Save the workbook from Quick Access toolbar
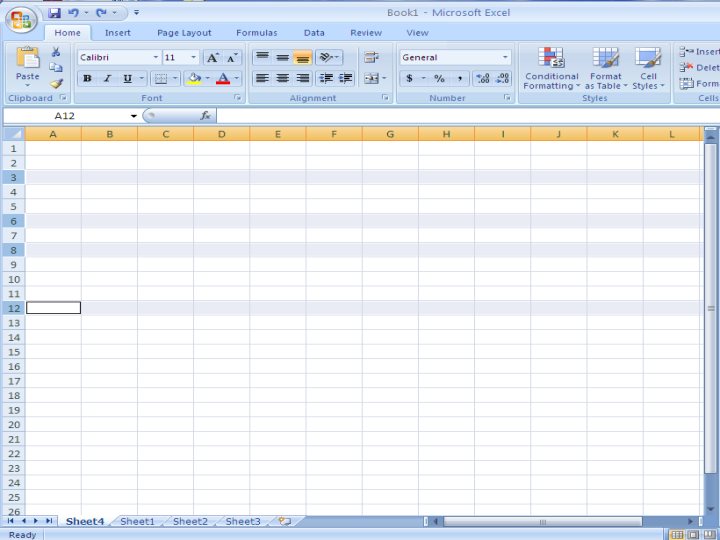Screen dimensions: 720x540 (54, 13)
